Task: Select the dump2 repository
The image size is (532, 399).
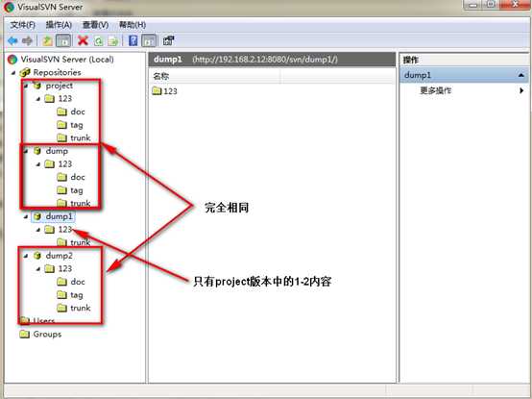Action: click(x=59, y=256)
